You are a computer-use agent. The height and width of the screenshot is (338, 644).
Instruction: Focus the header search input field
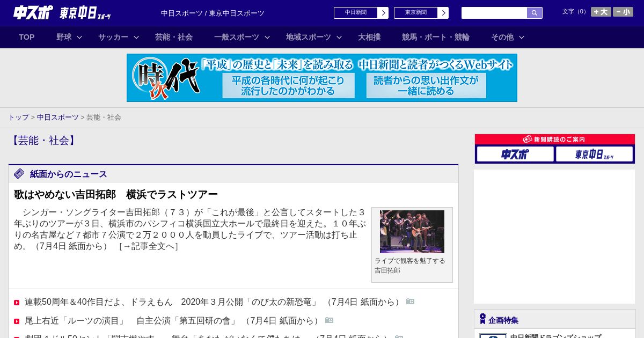coord(494,13)
